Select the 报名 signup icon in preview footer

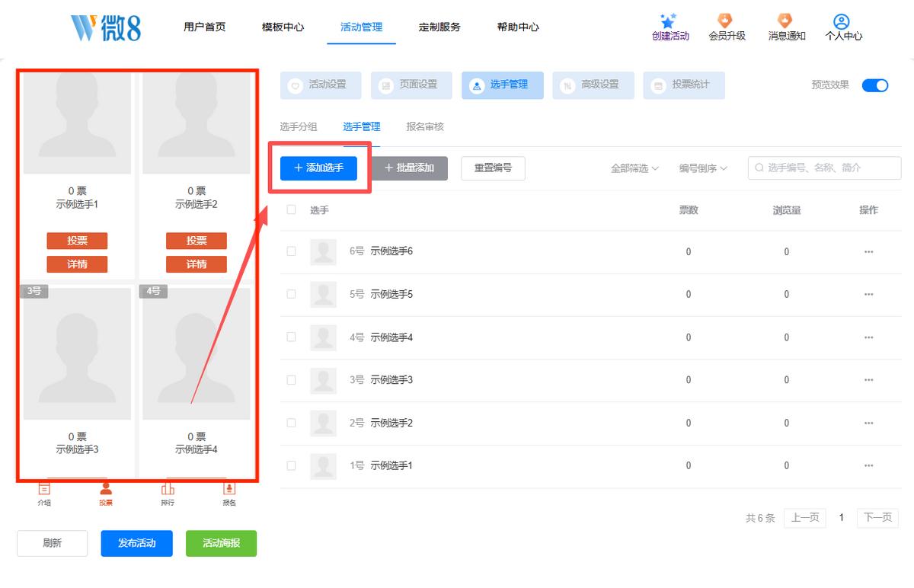(229, 489)
